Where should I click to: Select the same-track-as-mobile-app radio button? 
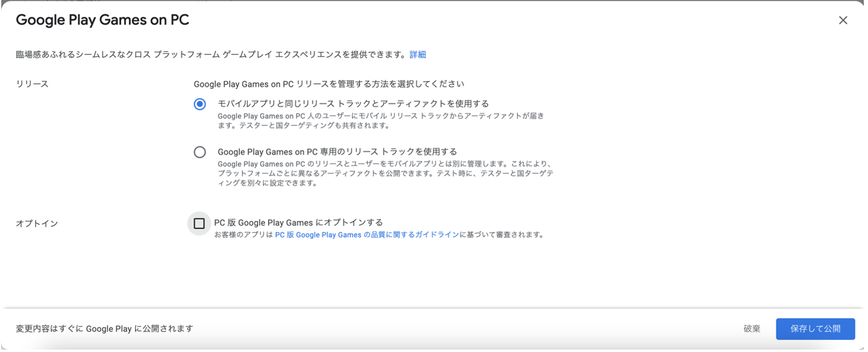click(200, 104)
